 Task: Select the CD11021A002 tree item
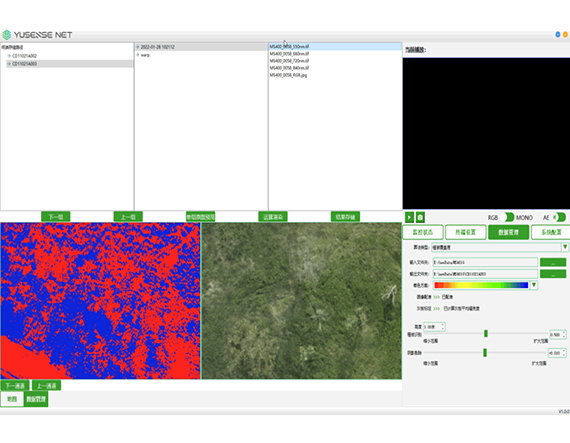point(24,56)
